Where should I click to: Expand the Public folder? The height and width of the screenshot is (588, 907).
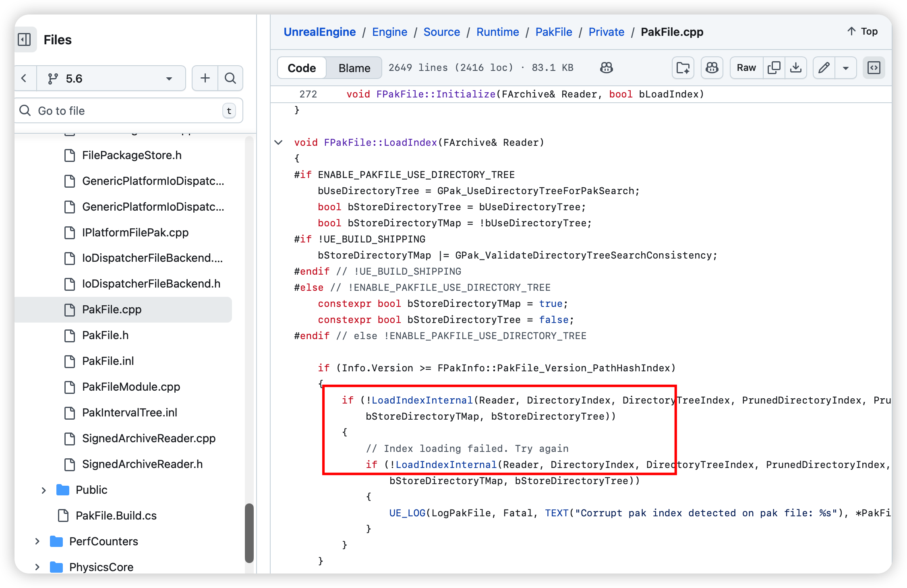pos(43,490)
